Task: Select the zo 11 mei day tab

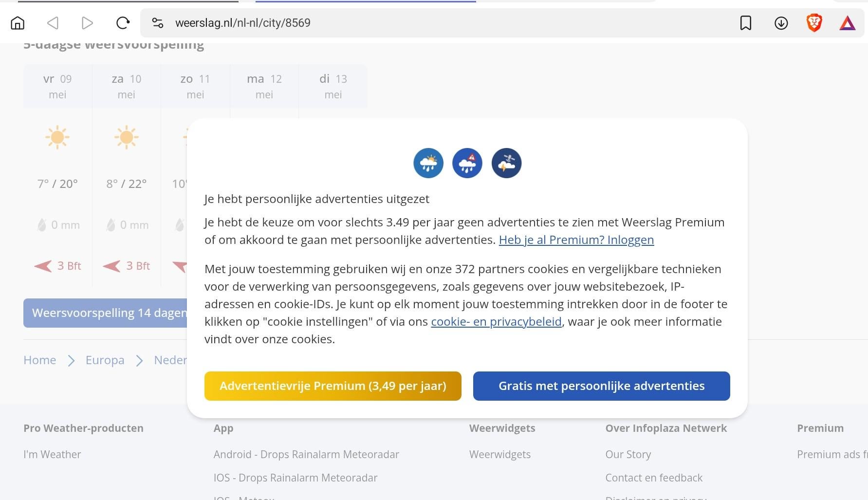Action: tap(195, 86)
